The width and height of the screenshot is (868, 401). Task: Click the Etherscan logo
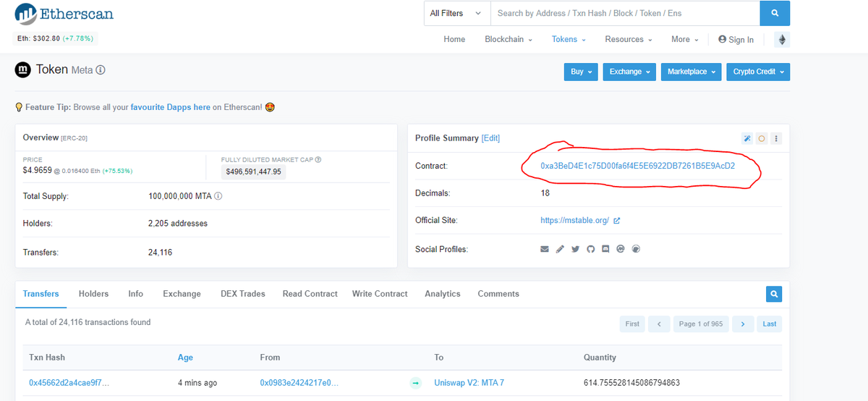(64, 14)
